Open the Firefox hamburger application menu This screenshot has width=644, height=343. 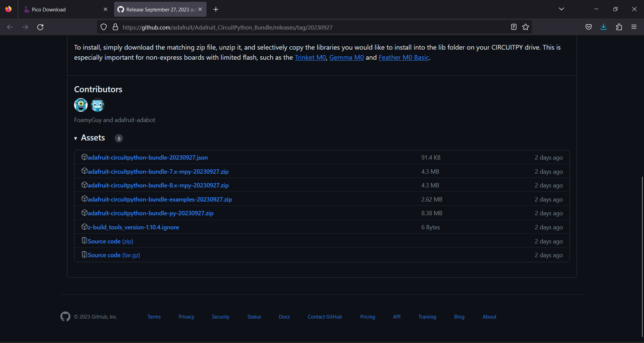[x=634, y=27]
